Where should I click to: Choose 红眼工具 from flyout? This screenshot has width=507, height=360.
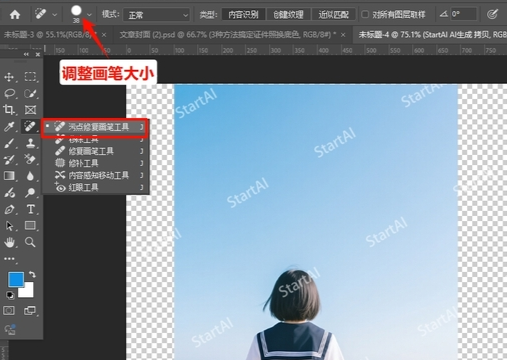pos(95,188)
